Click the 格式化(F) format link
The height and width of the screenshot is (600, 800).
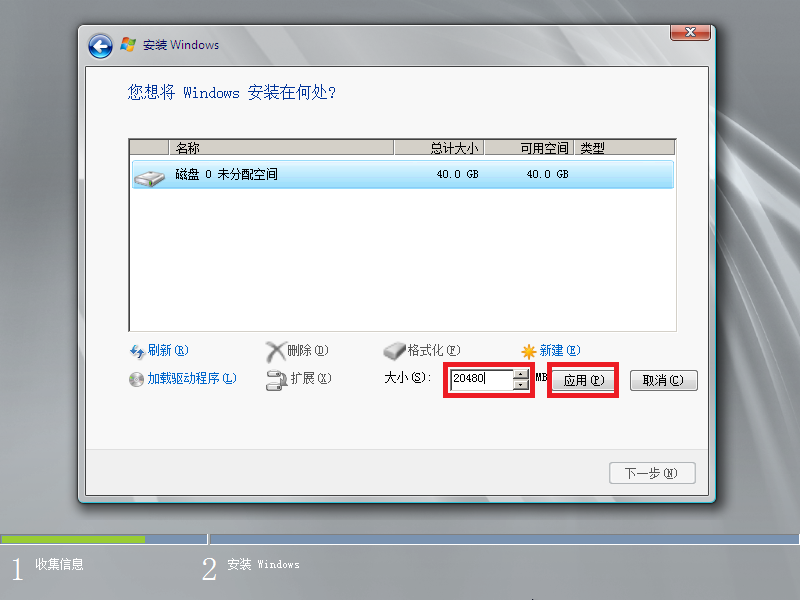[x=434, y=351]
